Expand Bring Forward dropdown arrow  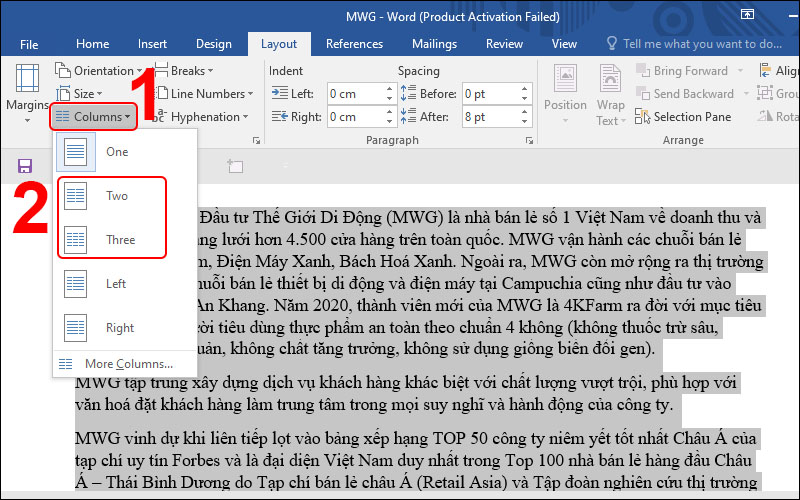click(740, 70)
